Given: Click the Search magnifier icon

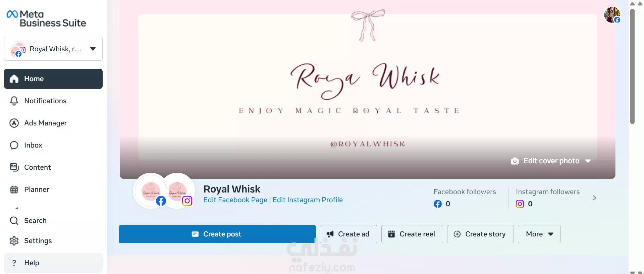Looking at the screenshot, I should pyautogui.click(x=14, y=221).
